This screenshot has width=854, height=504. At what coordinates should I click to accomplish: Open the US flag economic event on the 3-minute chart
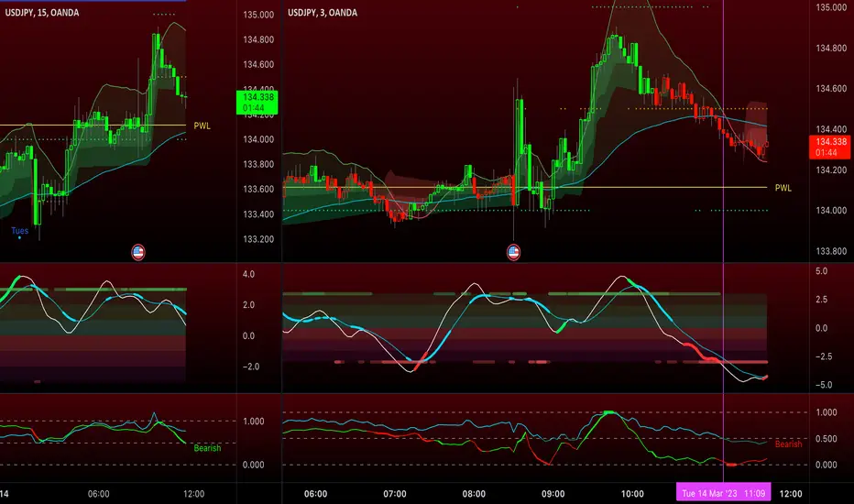coord(513,252)
